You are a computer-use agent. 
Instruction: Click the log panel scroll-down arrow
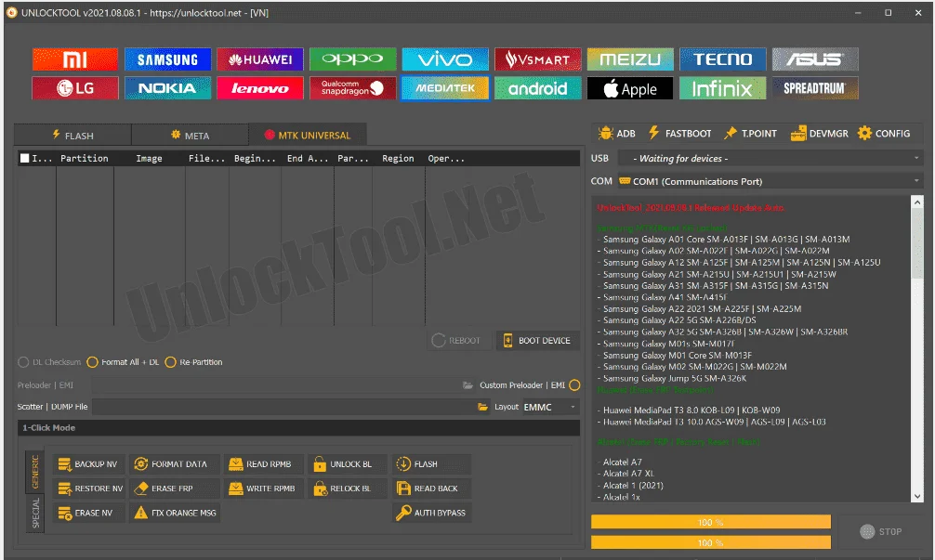[x=917, y=496]
